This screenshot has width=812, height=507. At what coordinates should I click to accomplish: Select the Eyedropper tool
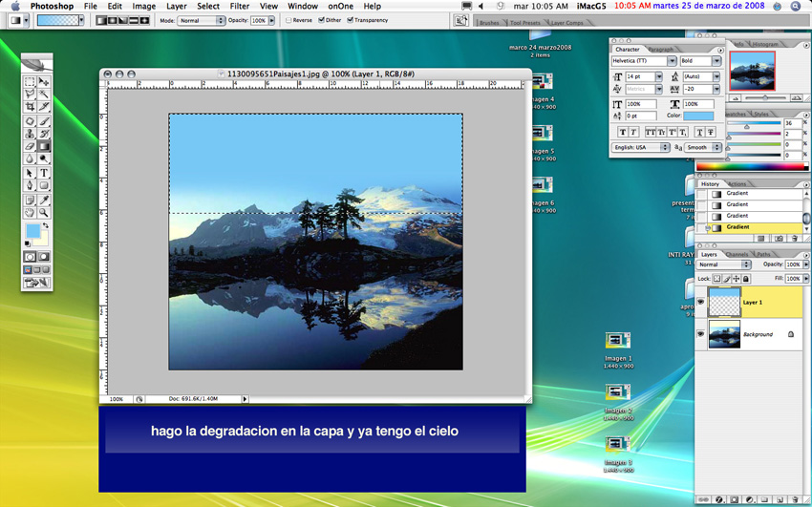44,200
